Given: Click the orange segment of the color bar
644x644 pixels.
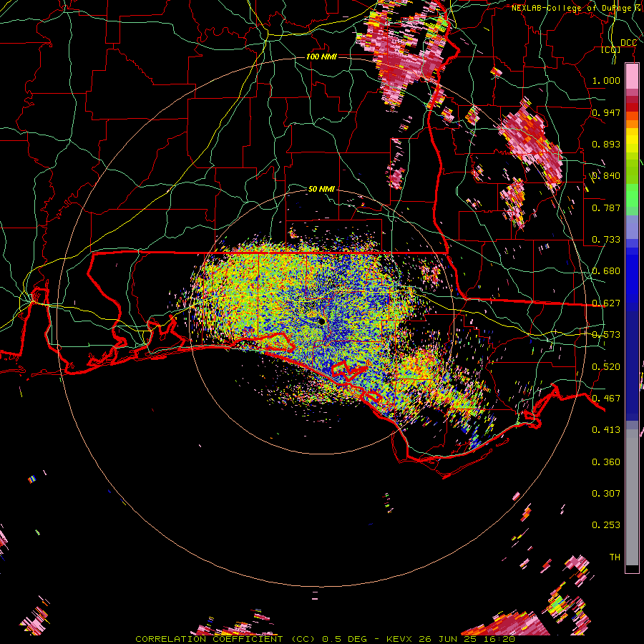Looking at the screenshot, I should click(632, 124).
